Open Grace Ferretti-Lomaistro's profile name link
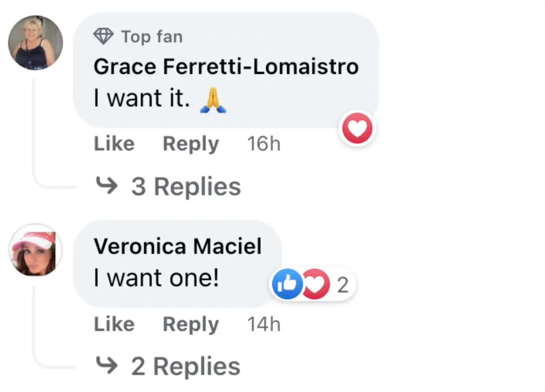This screenshot has height=392, width=545. (226, 66)
